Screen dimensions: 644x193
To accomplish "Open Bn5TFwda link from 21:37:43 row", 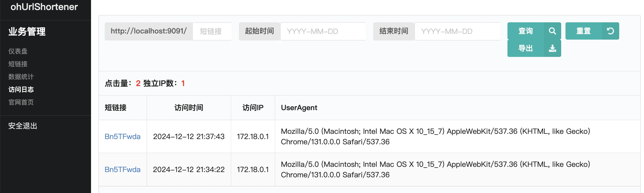I will 122,137.
